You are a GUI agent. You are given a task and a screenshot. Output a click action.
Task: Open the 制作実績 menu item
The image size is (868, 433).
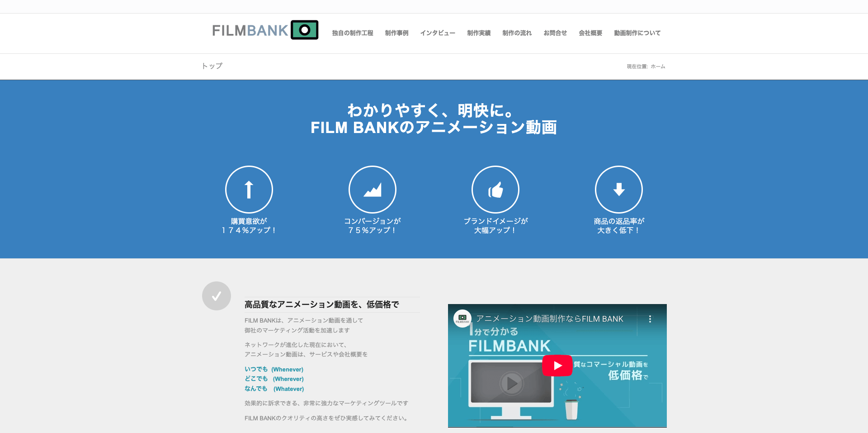point(479,33)
